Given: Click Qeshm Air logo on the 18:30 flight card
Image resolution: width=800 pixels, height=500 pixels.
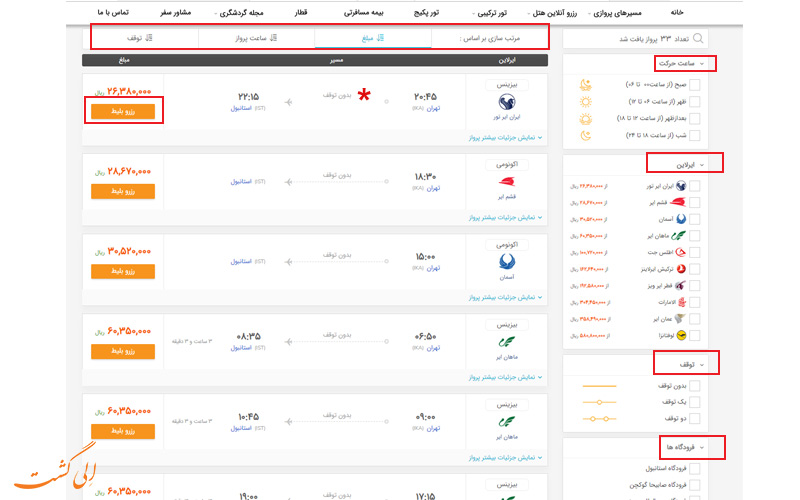Looking at the screenshot, I should 507,182.
